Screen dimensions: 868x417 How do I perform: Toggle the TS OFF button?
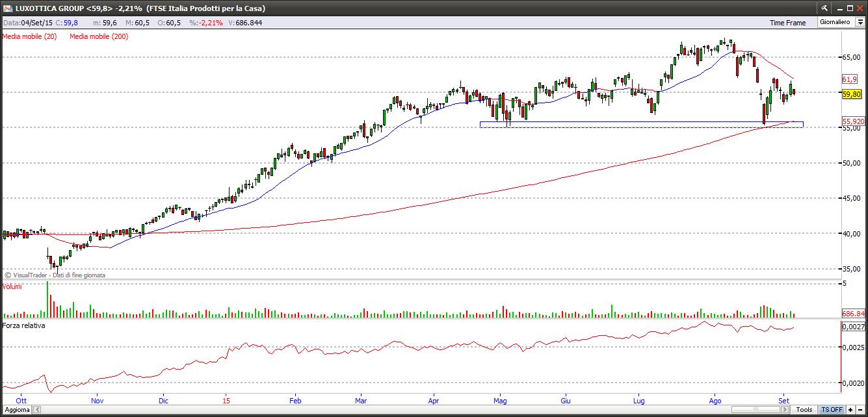(x=832, y=410)
